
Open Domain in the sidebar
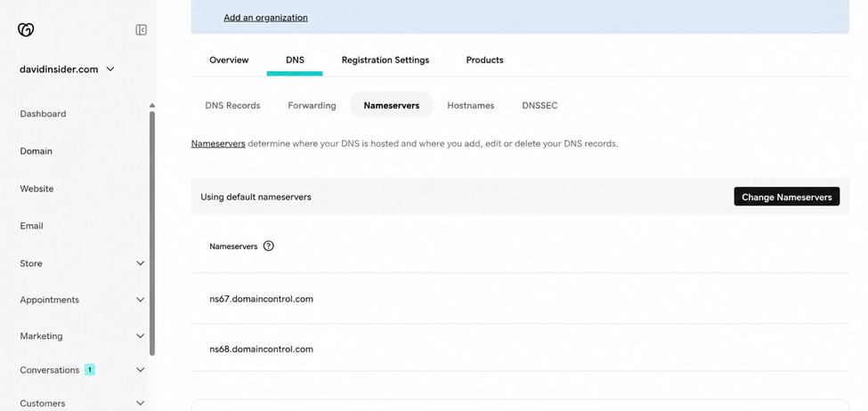(36, 151)
